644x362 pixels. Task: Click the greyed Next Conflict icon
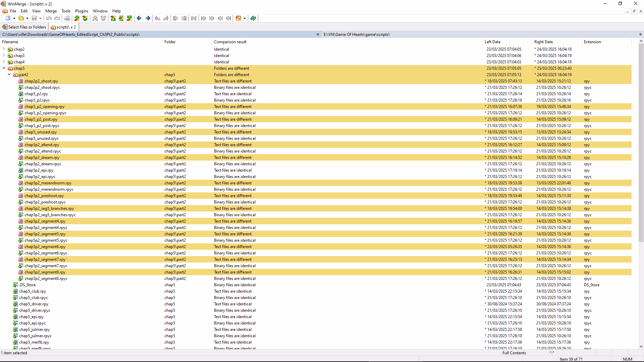[95, 18]
